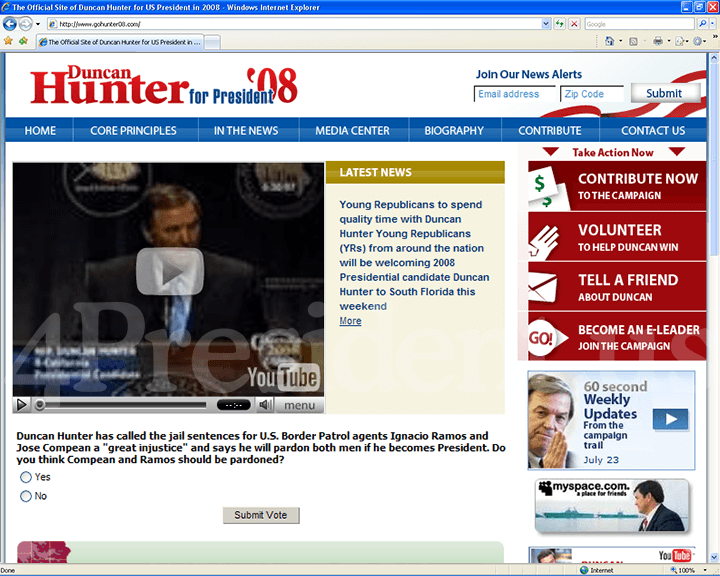This screenshot has width=720, height=576.
Task: Open the myspace.com banner
Action: click(x=613, y=506)
